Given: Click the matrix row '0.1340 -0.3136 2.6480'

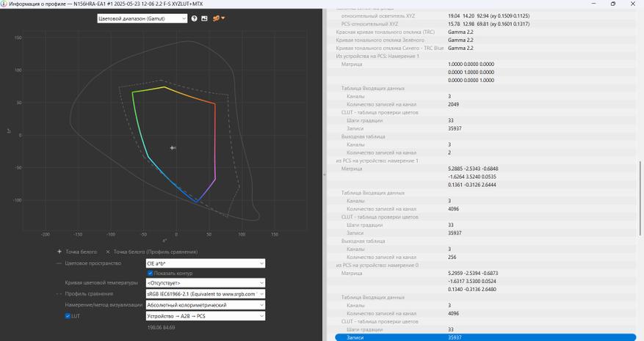Looking at the screenshot, I should coord(485,289).
